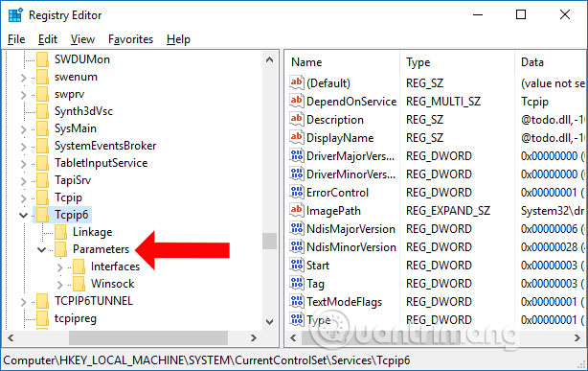
Task: Click the SWDUMon folder icon
Action: (42, 59)
